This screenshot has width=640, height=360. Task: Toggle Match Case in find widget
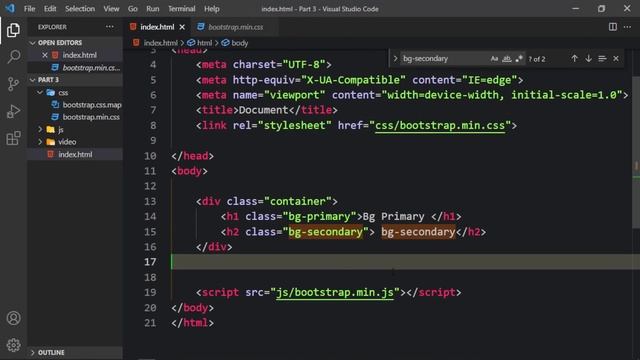tap(494, 59)
